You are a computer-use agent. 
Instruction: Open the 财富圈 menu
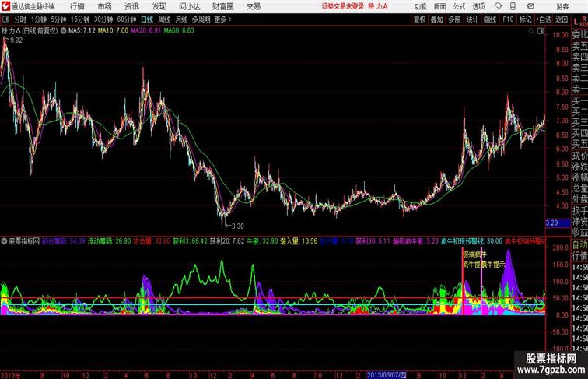coord(223,6)
